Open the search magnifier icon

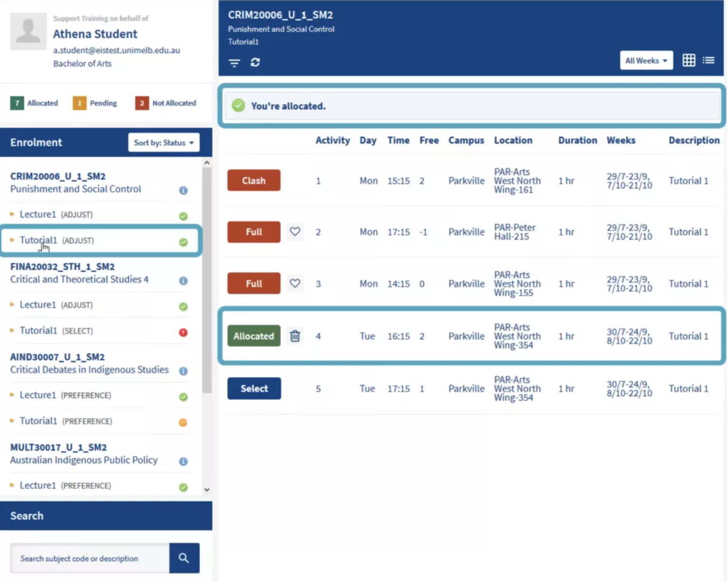tap(184, 558)
